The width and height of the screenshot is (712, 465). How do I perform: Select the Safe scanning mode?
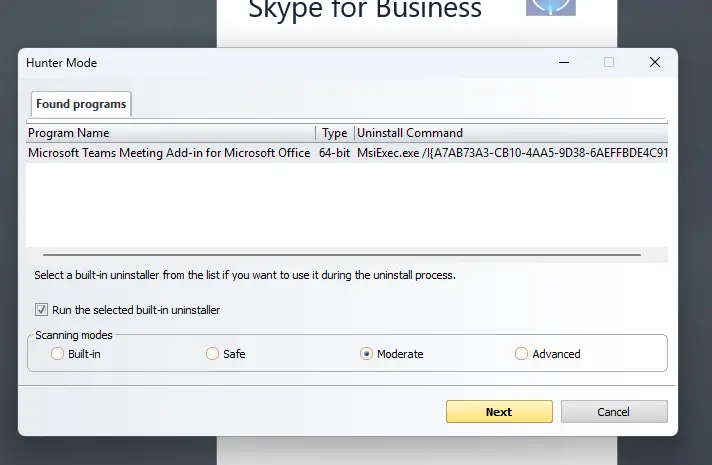(212, 354)
